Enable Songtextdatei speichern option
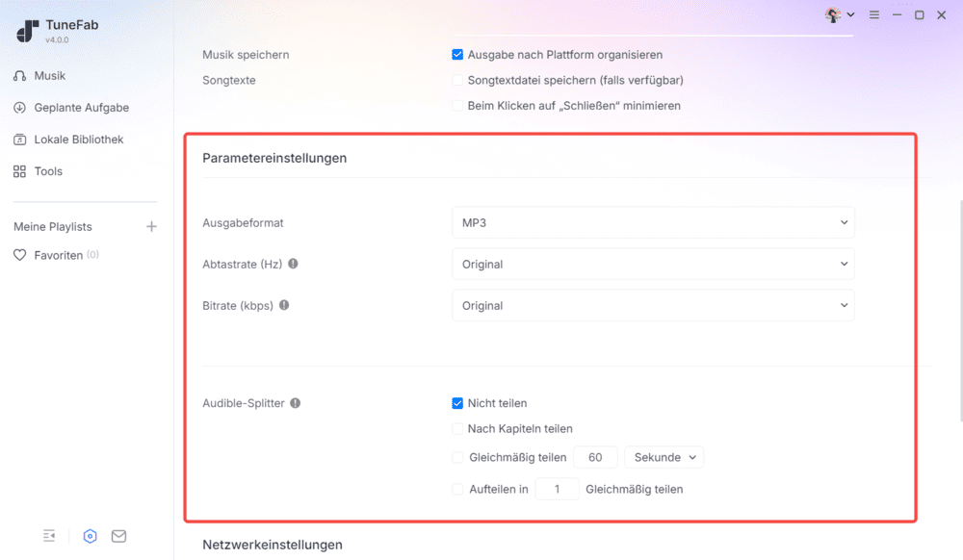The width and height of the screenshot is (963, 560). tap(456, 80)
